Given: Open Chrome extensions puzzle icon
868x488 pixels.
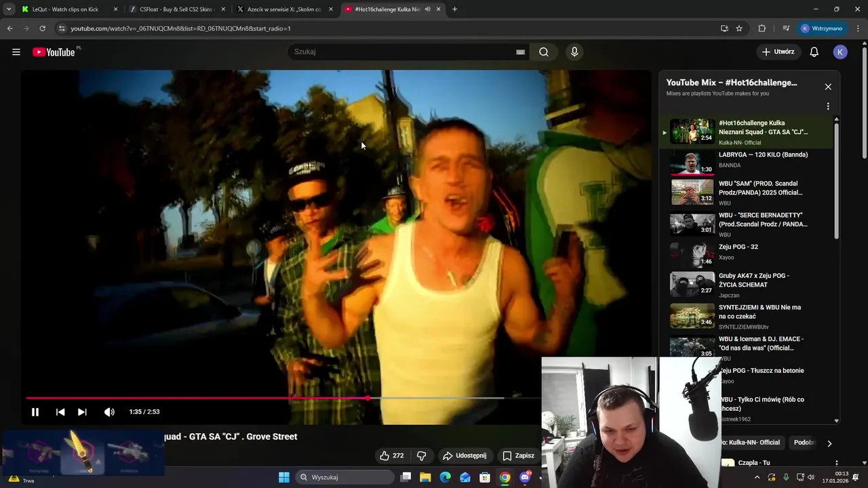Looking at the screenshot, I should pyautogui.click(x=762, y=28).
